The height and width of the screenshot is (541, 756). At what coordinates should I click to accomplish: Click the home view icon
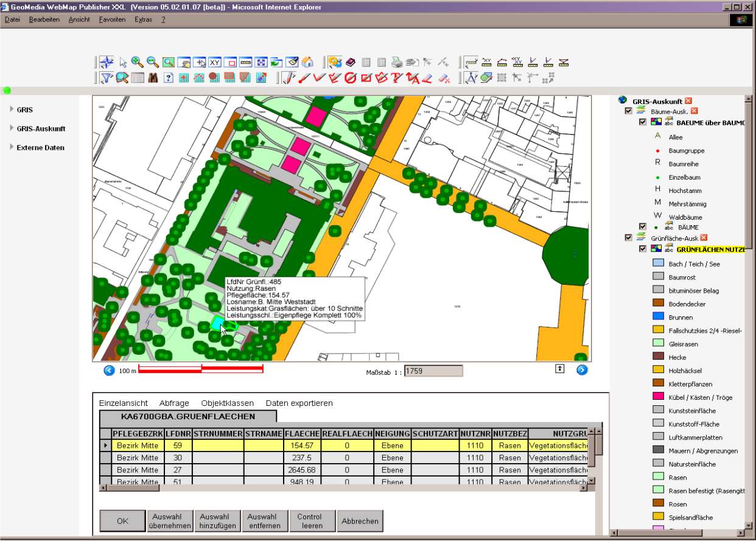coord(307,62)
